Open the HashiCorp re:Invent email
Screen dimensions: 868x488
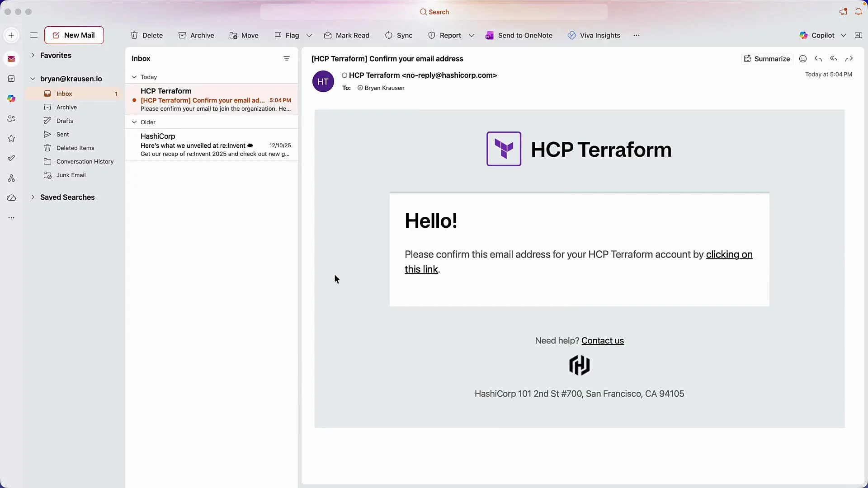(212, 145)
